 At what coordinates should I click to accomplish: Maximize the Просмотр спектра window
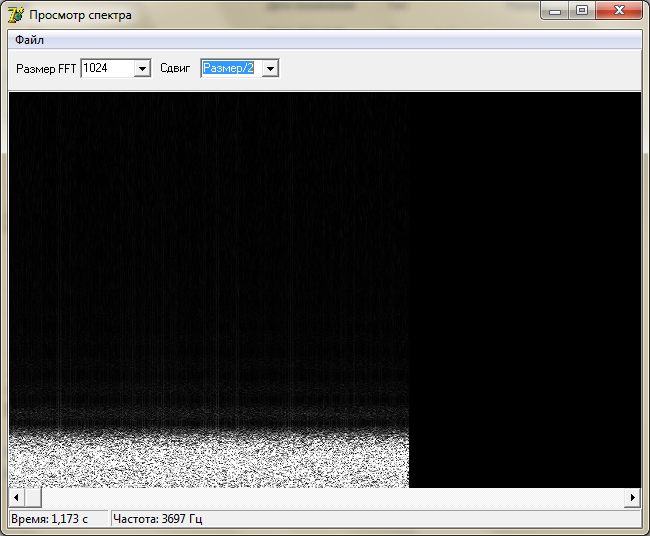(582, 10)
